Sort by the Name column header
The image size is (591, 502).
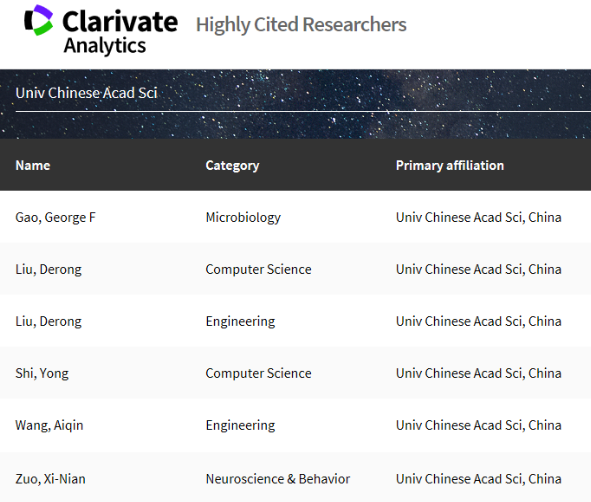pyautogui.click(x=33, y=165)
